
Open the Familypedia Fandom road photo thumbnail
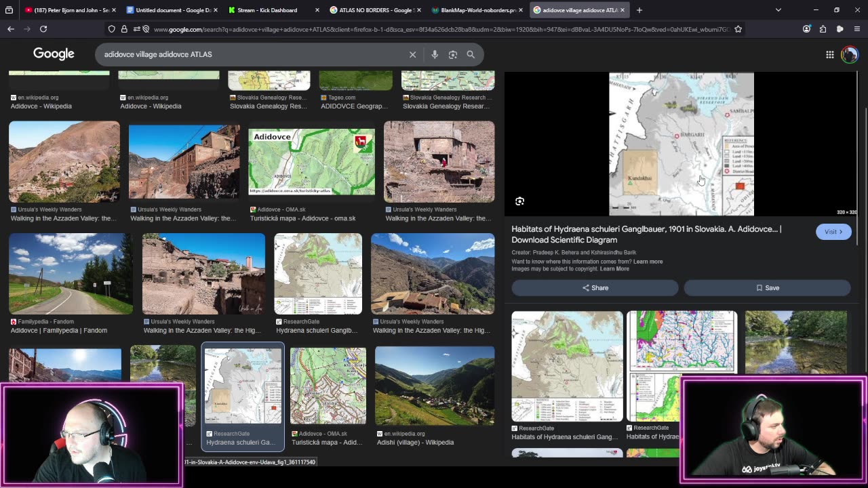tap(71, 274)
